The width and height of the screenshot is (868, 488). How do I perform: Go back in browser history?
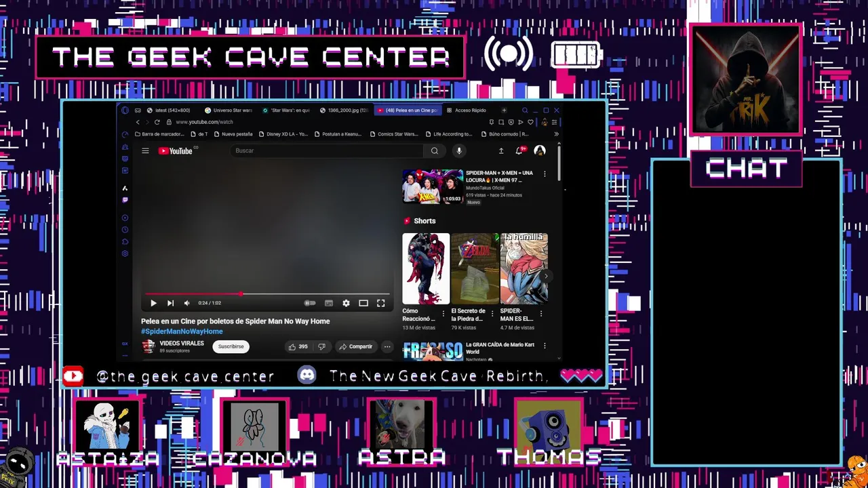click(x=138, y=122)
